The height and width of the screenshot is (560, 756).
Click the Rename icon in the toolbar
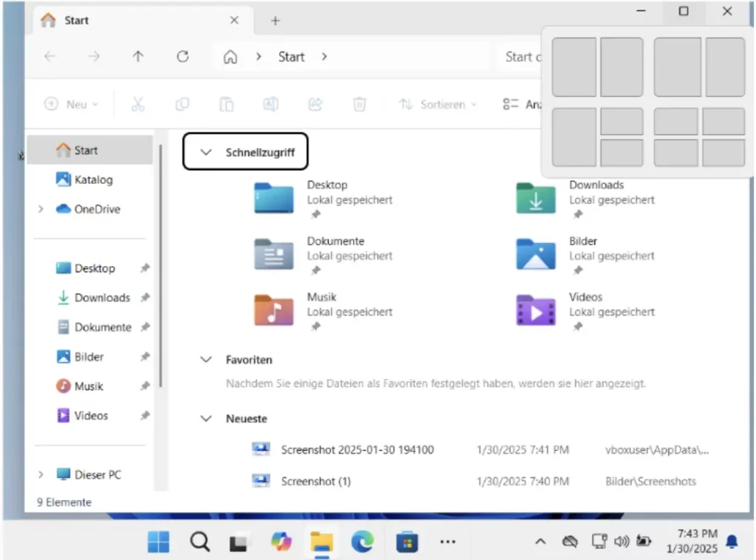(x=271, y=104)
